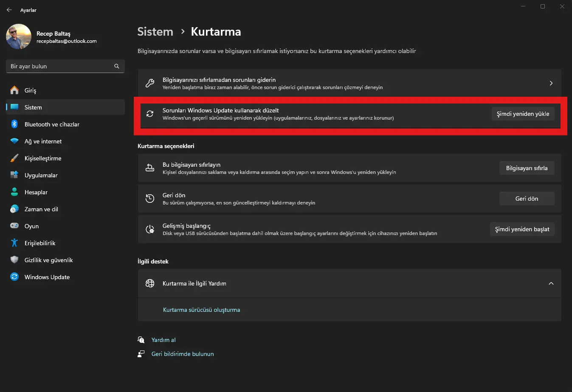Click the Bilgisayarı sıfırla button
Viewport: 572px width, 392px height.
click(x=527, y=168)
